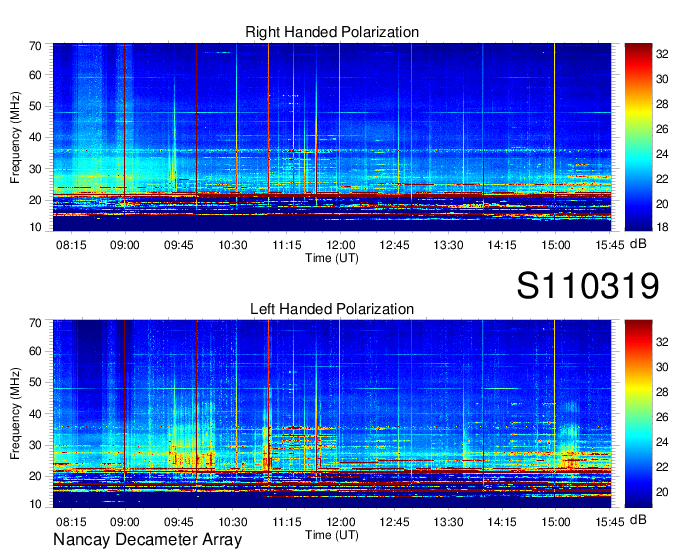
Task: Click "11:15" time tick under Left Handed plot
Action: (287, 522)
